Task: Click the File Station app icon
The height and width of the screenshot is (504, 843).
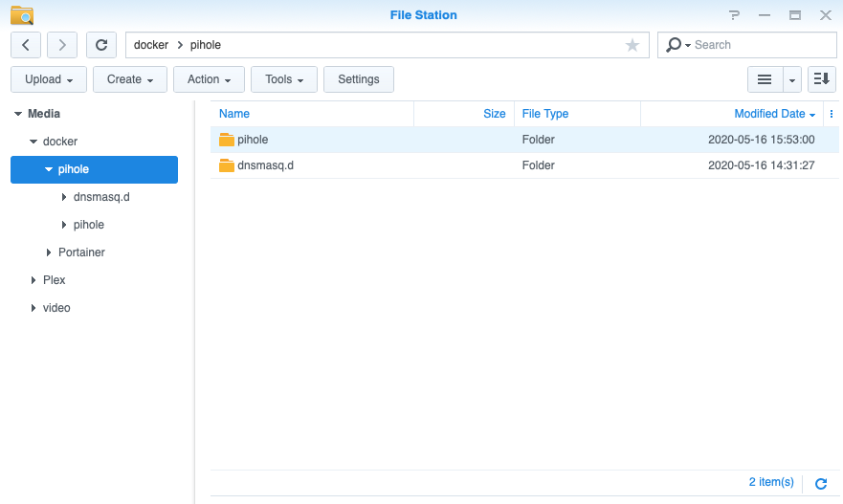Action: coord(22,15)
